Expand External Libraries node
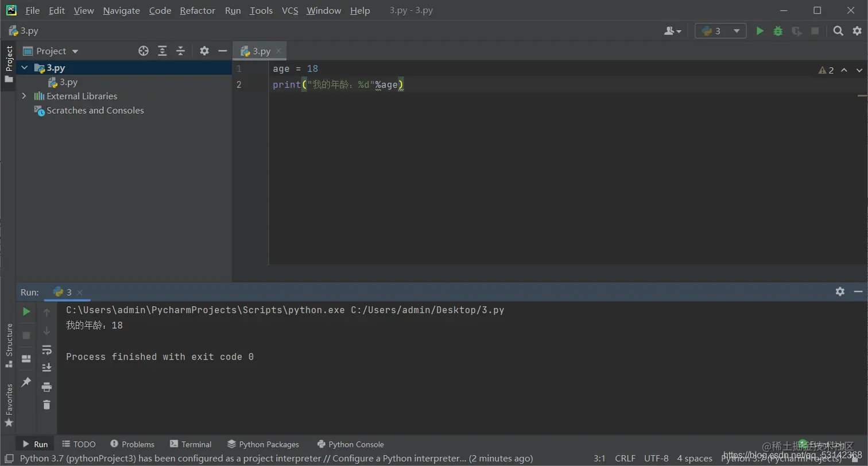 (24, 96)
